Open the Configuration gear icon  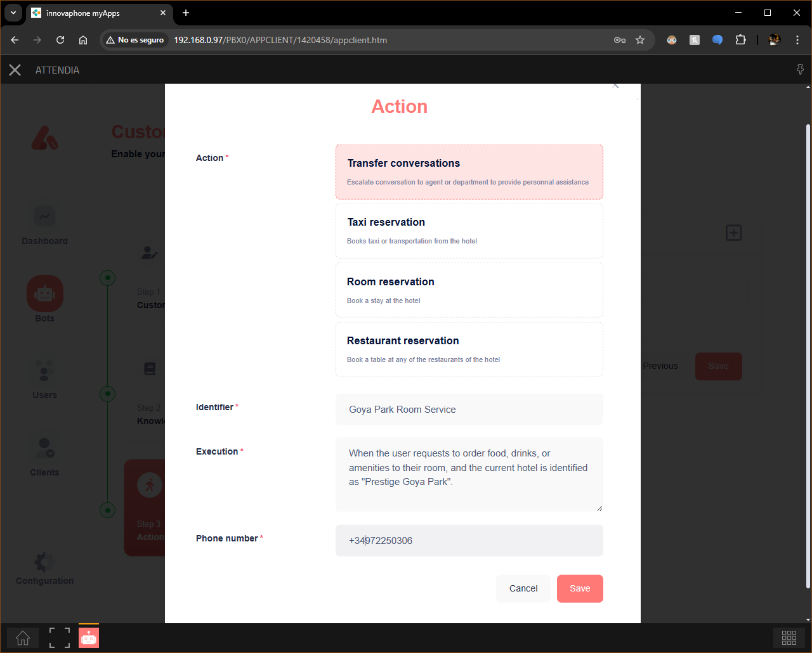tap(44, 562)
